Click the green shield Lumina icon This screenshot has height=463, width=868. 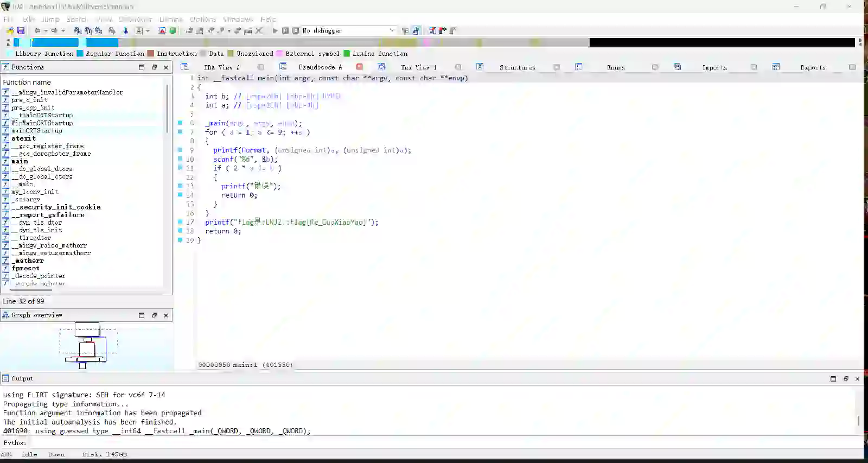coord(173,31)
